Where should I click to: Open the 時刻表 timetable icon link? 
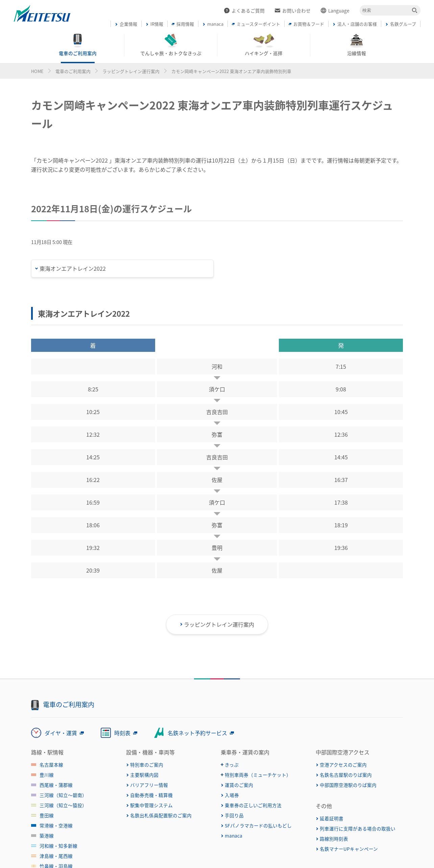point(119,733)
